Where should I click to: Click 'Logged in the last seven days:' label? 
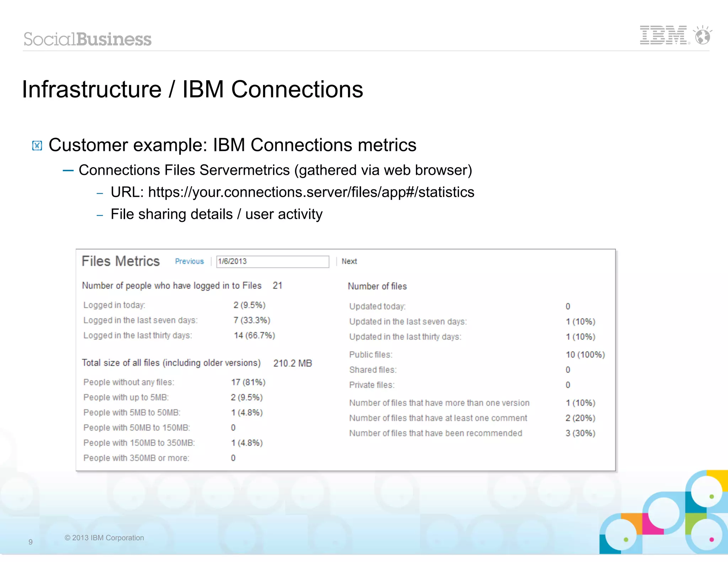(140, 320)
